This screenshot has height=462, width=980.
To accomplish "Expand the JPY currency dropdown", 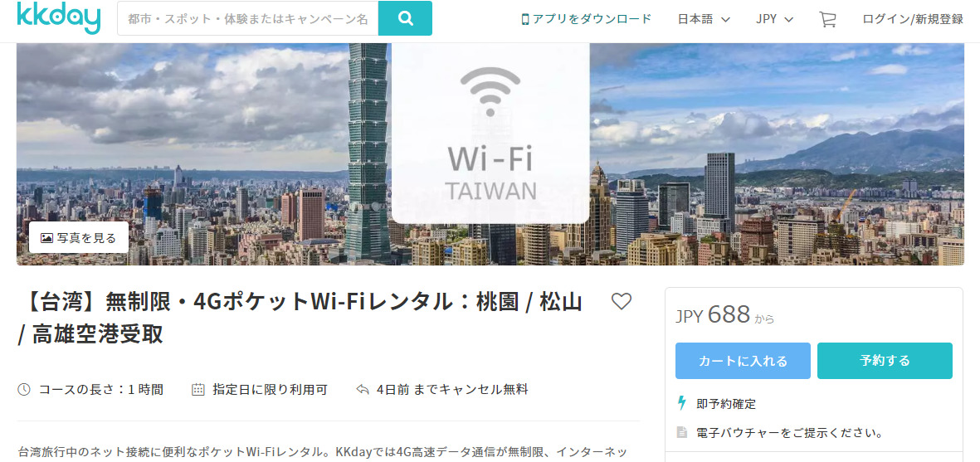I will tap(774, 19).
